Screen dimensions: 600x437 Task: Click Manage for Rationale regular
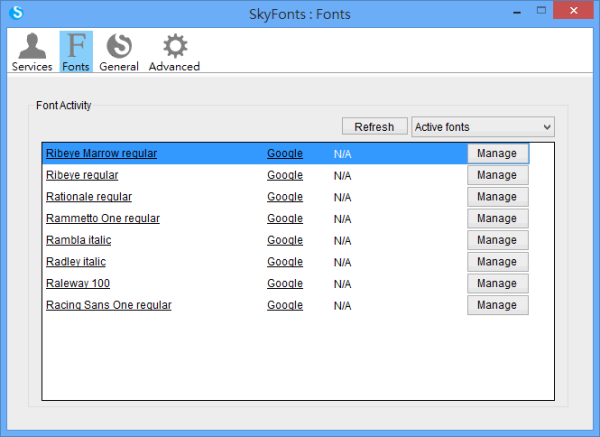pyautogui.click(x=497, y=197)
